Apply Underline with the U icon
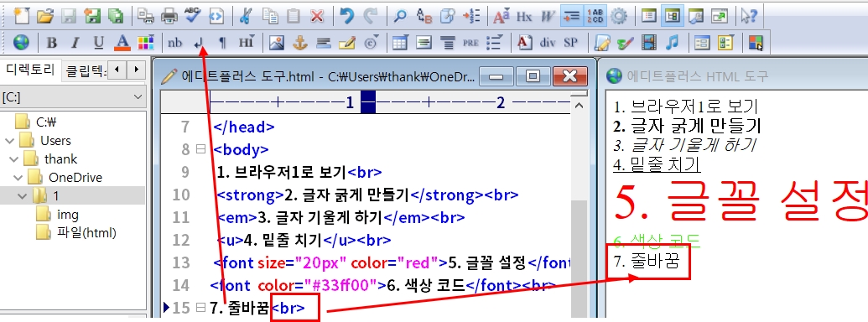The image size is (868, 322). (x=98, y=43)
